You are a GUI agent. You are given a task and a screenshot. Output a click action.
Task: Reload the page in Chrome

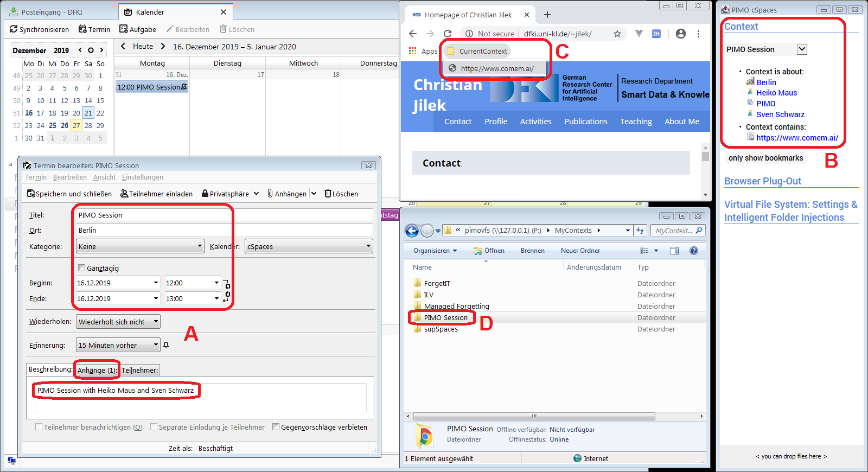tap(448, 34)
